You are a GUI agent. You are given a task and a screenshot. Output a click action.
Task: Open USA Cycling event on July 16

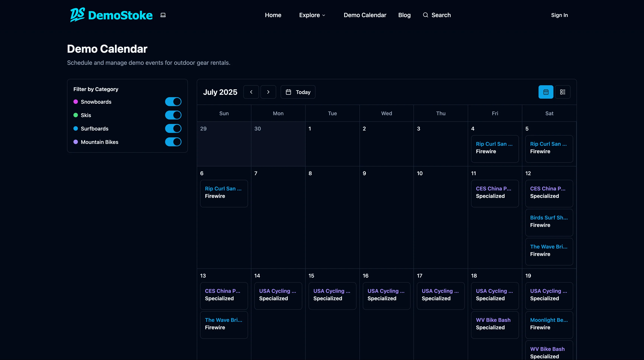pos(386,296)
